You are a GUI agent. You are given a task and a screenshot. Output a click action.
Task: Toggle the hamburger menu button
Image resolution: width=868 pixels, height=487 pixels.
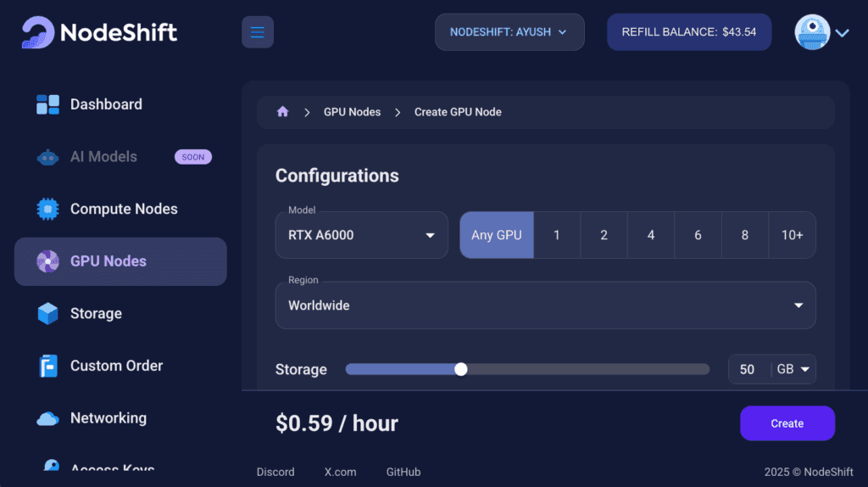coord(258,32)
